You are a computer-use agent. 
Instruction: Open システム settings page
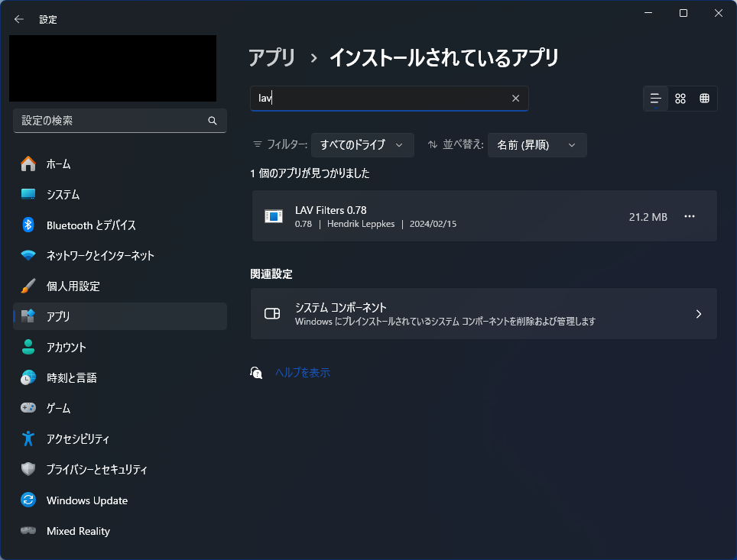[x=120, y=194]
